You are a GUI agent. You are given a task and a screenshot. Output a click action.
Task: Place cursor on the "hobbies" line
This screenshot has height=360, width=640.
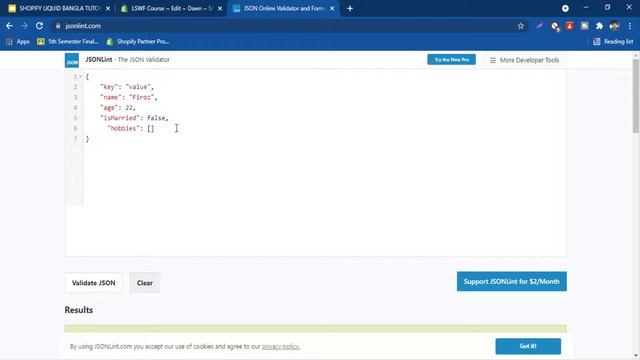click(x=131, y=129)
